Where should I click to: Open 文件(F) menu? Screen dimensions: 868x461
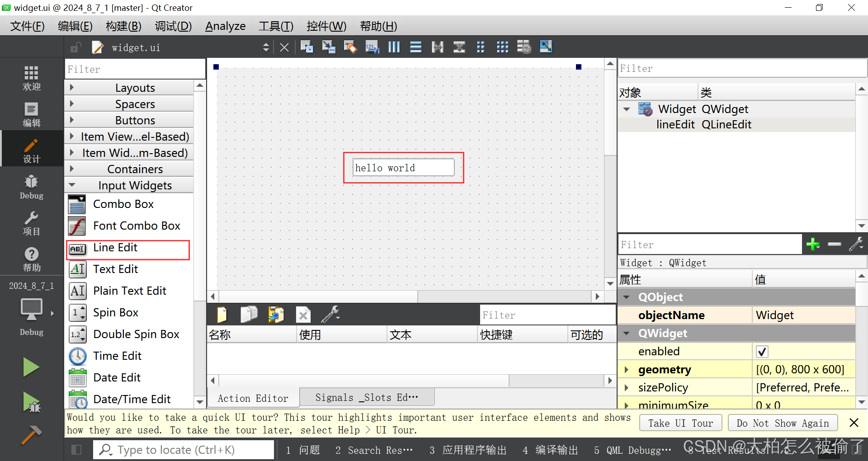27,26
